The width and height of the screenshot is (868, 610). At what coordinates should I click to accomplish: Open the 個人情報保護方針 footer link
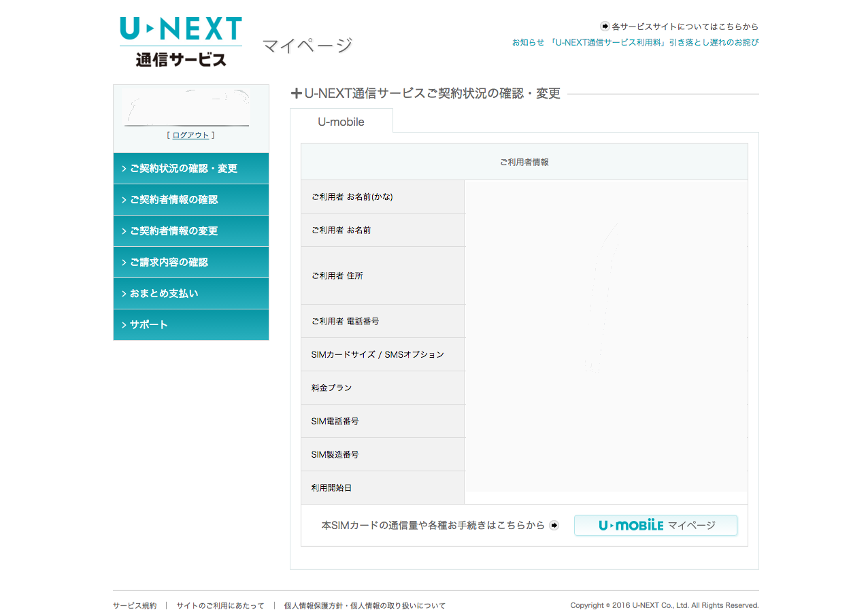365,605
